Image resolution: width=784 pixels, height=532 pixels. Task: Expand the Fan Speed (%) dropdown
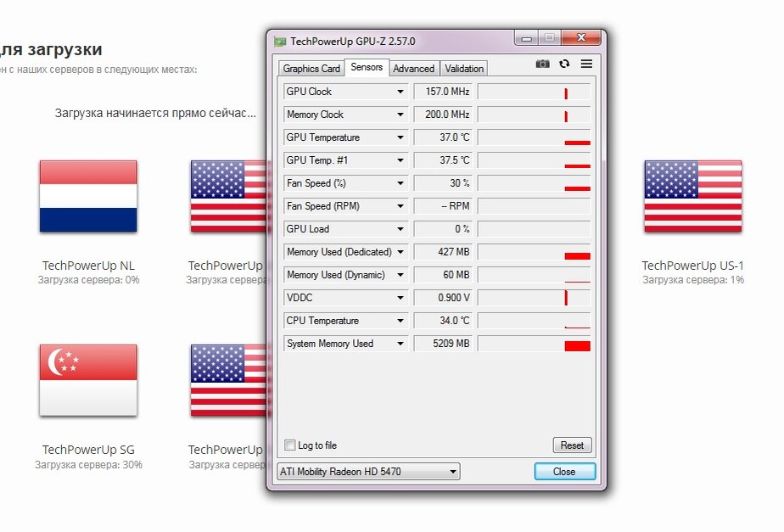pyautogui.click(x=400, y=183)
